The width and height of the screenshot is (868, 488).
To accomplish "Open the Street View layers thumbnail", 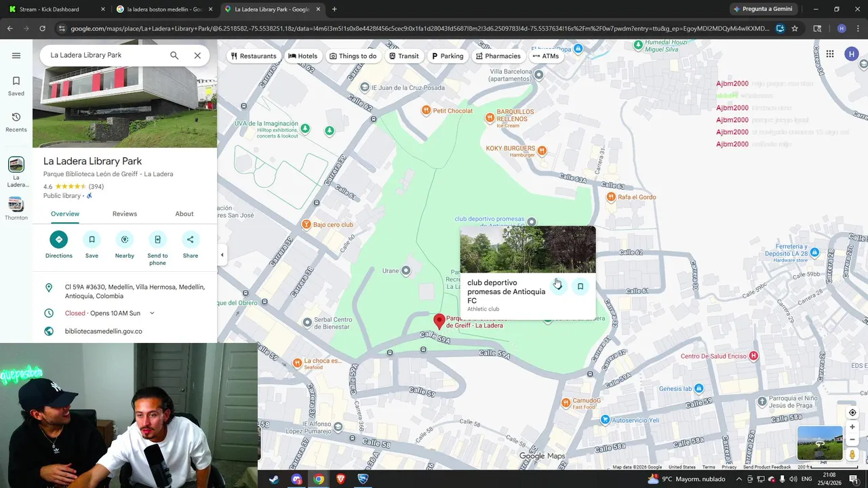I will click(x=820, y=443).
